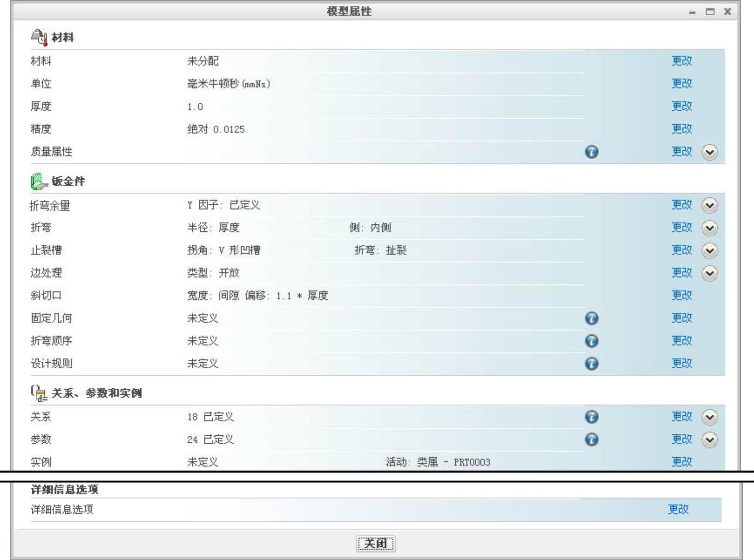Click 更改 link for 质量属性 row
Viewport: 754px width, 560px height.
(682, 152)
